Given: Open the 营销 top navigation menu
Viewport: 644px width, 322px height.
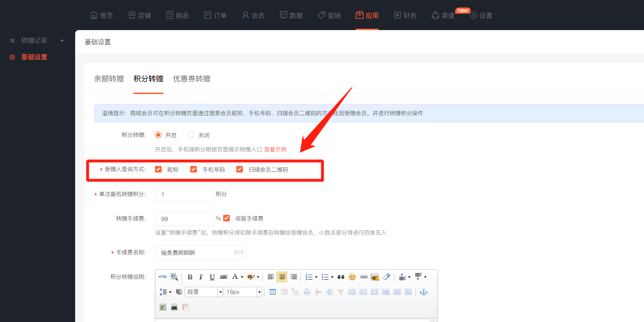Looking at the screenshot, I should click(x=329, y=16).
